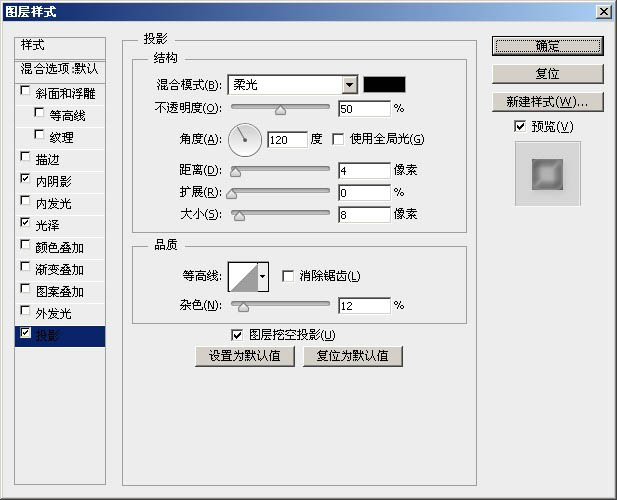Uncheck the 投影 effect checkbox
Screen dimensions: 617x500
tap(25, 333)
